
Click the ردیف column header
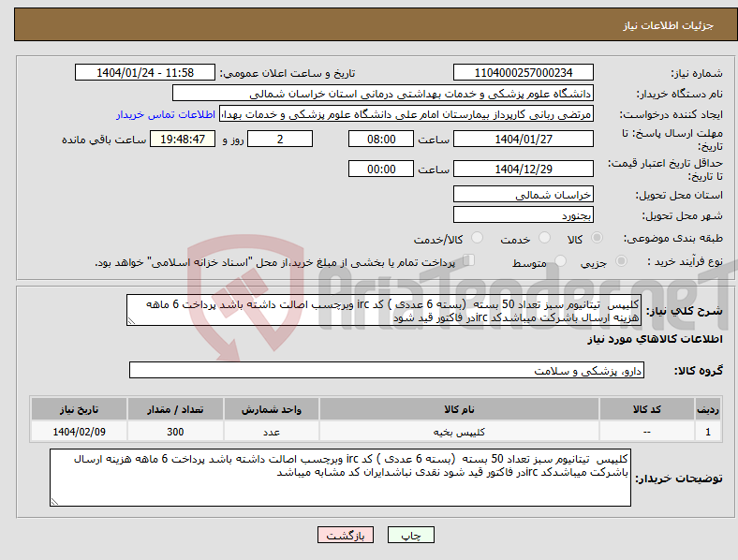pos(708,409)
